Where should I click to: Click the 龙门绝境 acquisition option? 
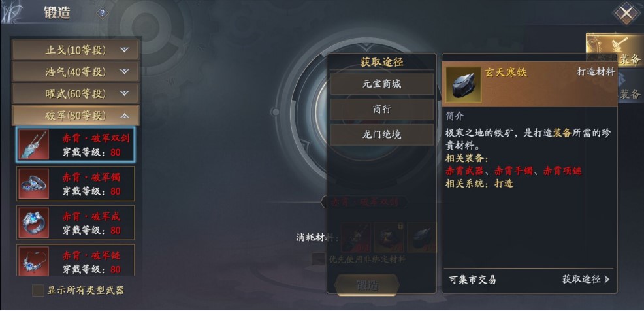[381, 135]
